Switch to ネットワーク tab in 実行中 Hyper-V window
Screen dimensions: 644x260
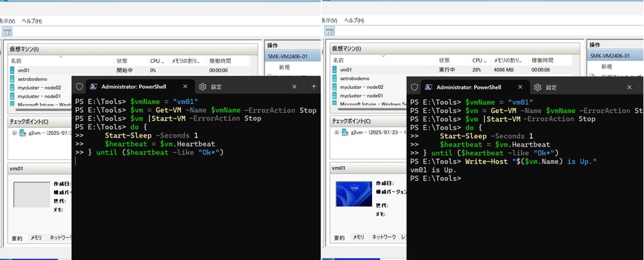[x=384, y=237]
